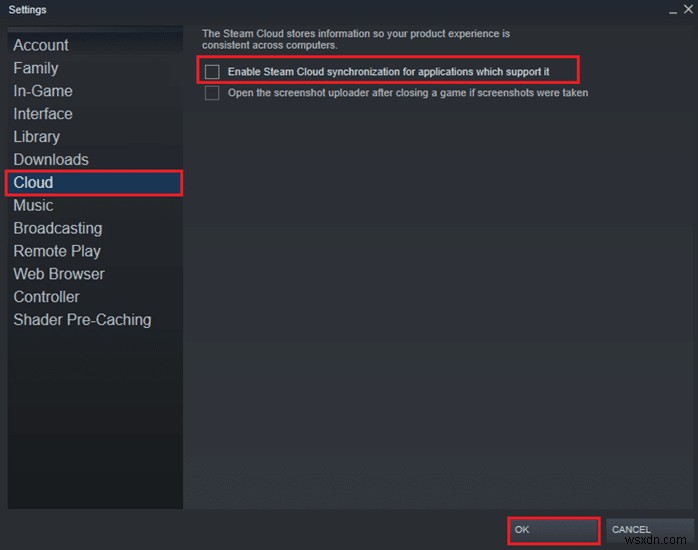Viewport: 698px width, 550px height.
Task: Open the Interface settings category
Action: pos(43,114)
